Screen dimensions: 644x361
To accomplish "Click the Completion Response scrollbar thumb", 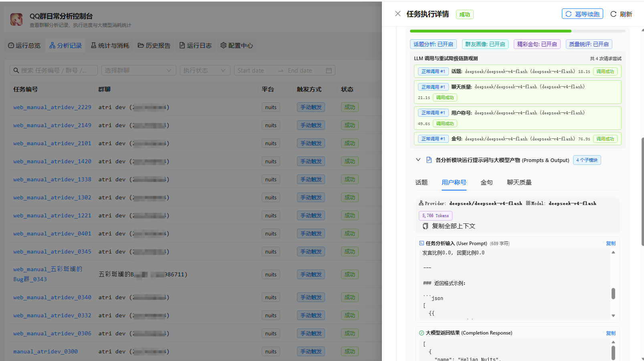I will (613, 353).
